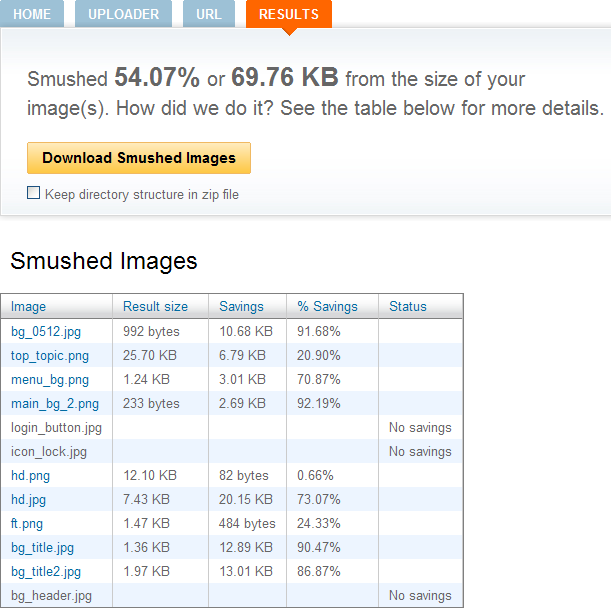Click the Result size column header
The image size is (611, 608).
coord(155,307)
